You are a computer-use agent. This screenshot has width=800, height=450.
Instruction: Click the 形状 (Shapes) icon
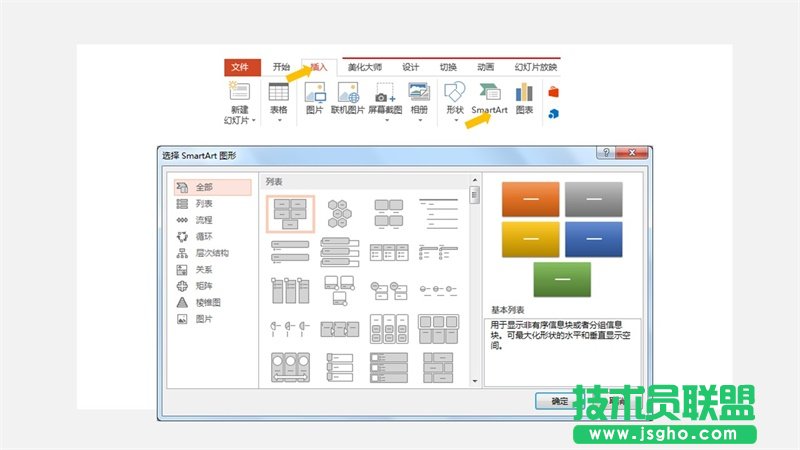[x=455, y=93]
